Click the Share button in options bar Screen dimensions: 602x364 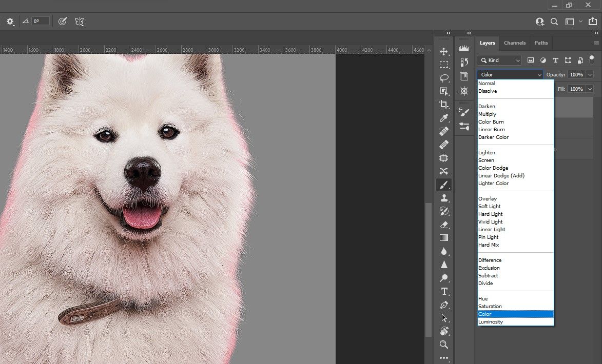pyautogui.click(x=594, y=22)
